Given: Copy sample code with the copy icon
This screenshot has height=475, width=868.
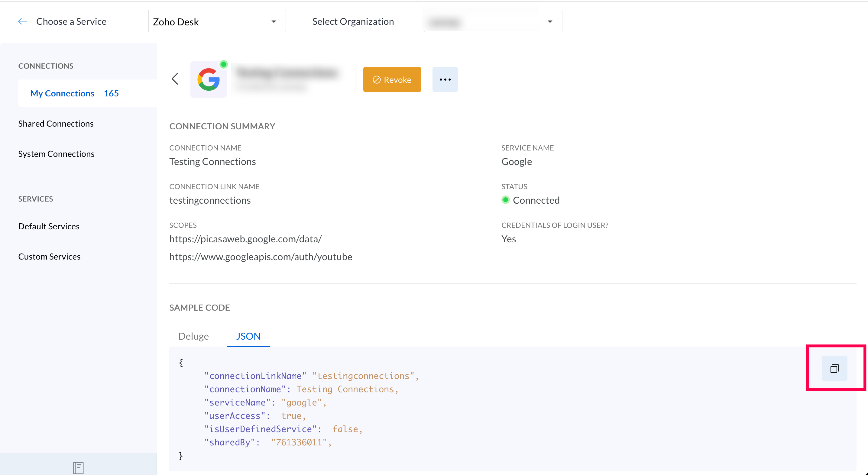Looking at the screenshot, I should (834, 369).
